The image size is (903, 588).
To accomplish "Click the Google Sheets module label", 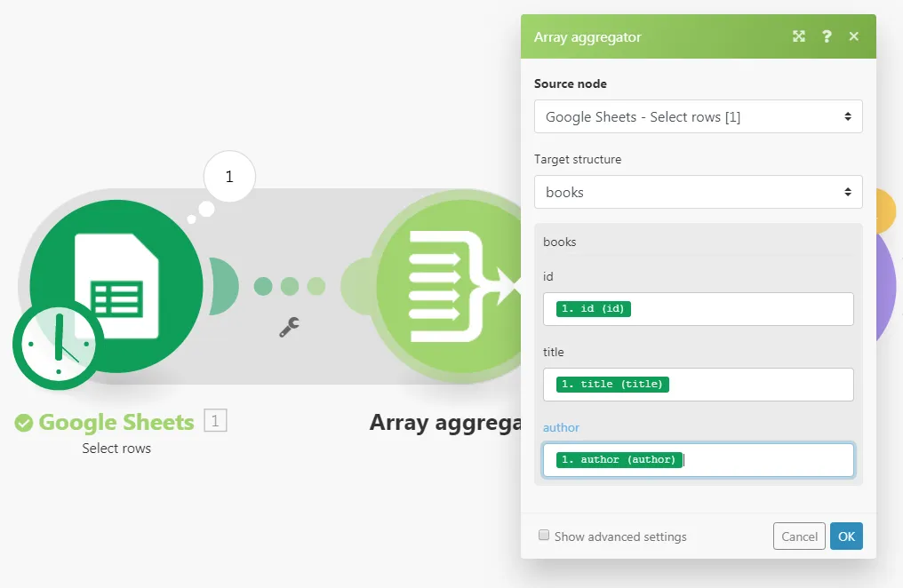I will pos(116,422).
